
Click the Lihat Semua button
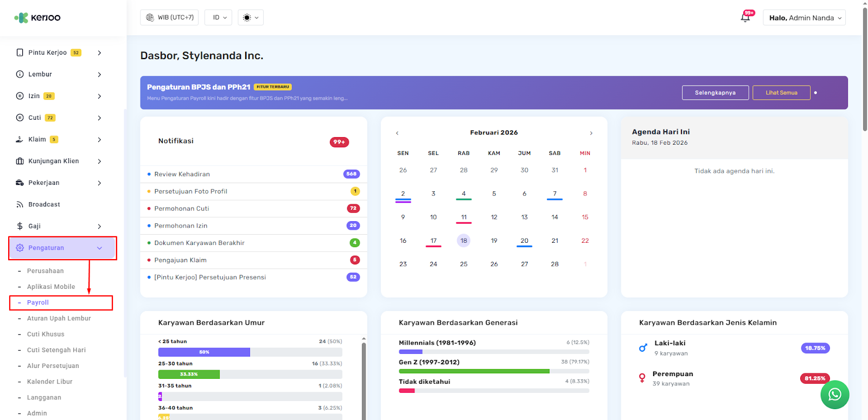pos(781,93)
